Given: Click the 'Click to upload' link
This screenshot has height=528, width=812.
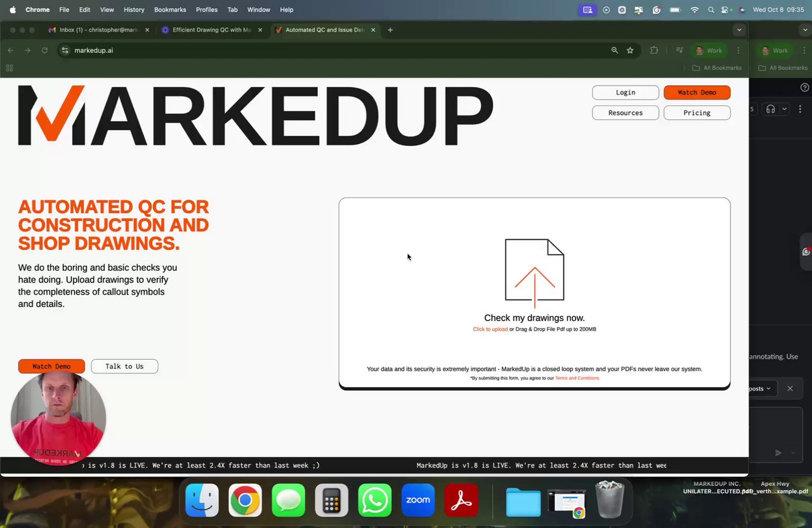Looking at the screenshot, I should 490,329.
